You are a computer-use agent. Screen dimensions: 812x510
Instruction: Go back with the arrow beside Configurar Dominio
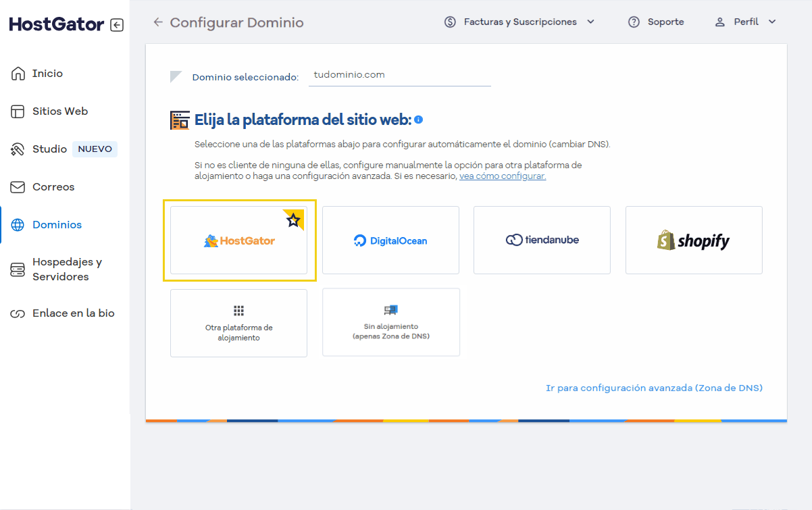tap(158, 22)
